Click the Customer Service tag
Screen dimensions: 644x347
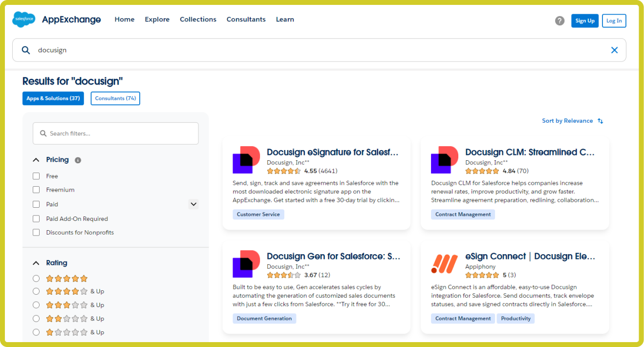click(258, 214)
